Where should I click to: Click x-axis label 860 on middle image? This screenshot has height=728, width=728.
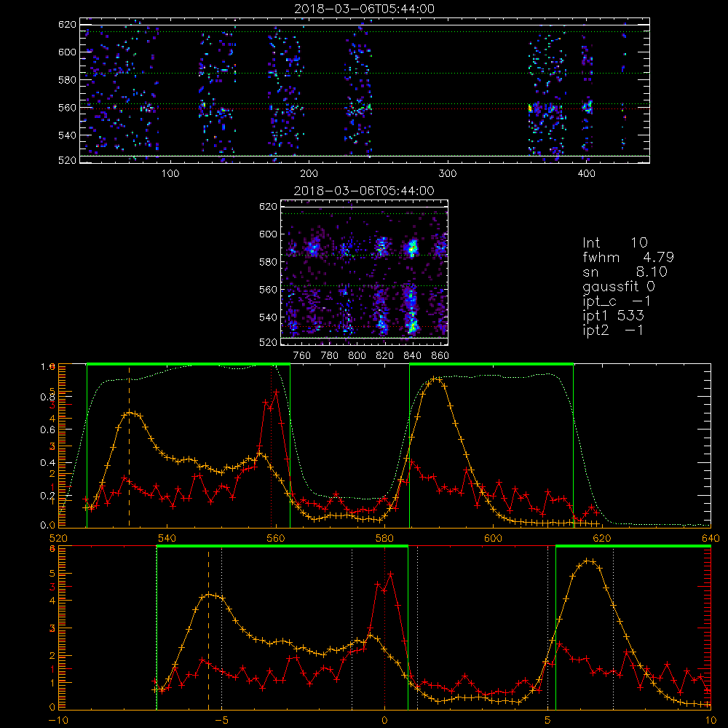coord(440,356)
